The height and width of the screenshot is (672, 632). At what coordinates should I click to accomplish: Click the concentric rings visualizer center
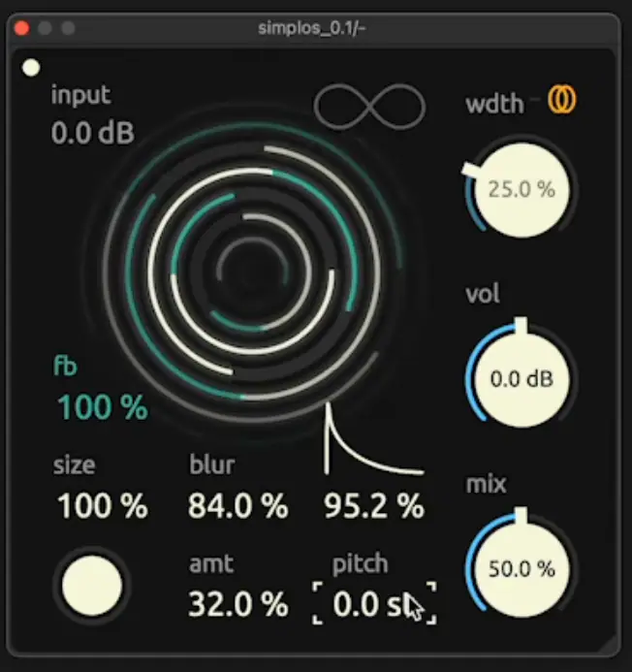[253, 272]
